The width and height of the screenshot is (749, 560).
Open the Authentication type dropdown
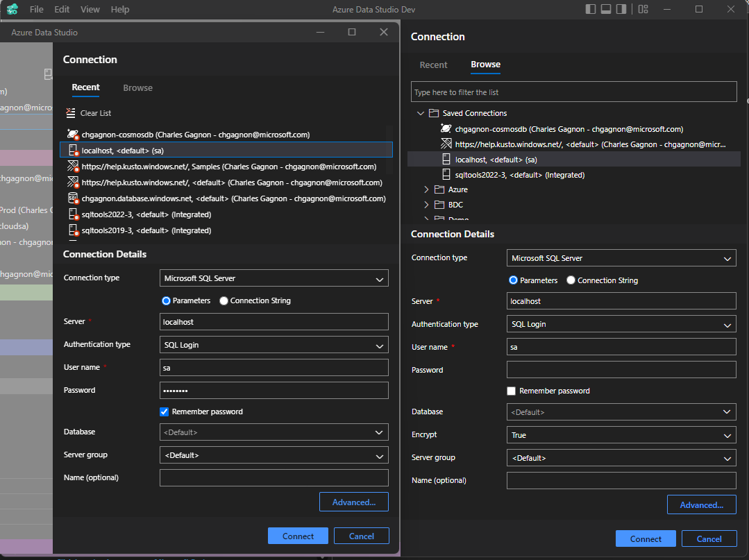[273, 344]
